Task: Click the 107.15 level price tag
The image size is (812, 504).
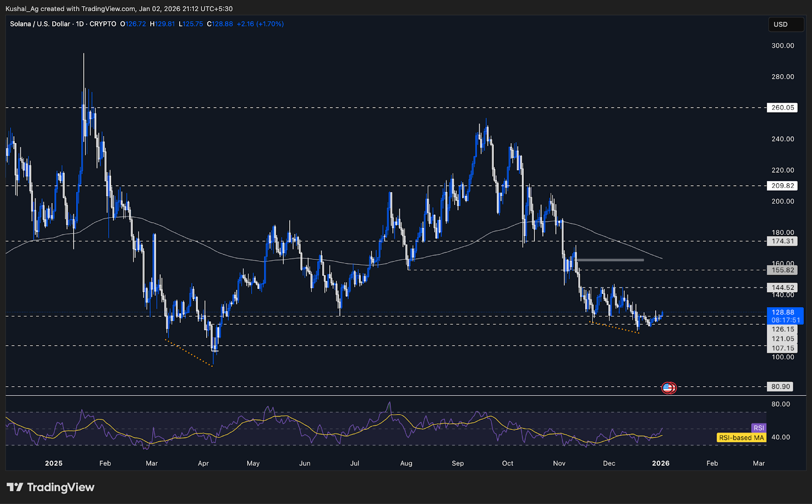Action: (782, 348)
